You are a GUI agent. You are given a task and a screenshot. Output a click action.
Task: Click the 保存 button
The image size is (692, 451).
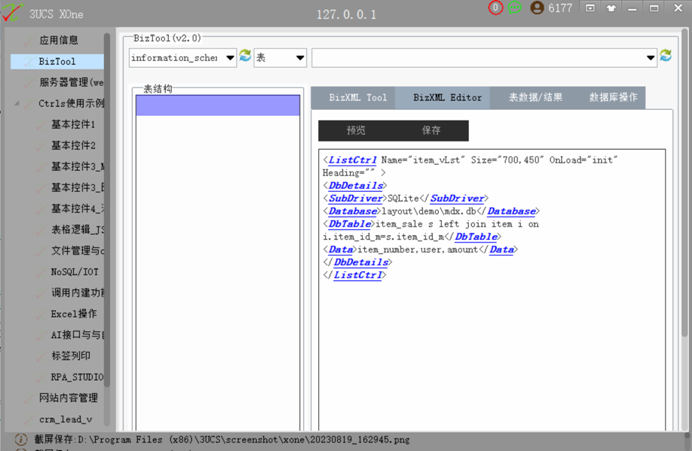click(431, 131)
